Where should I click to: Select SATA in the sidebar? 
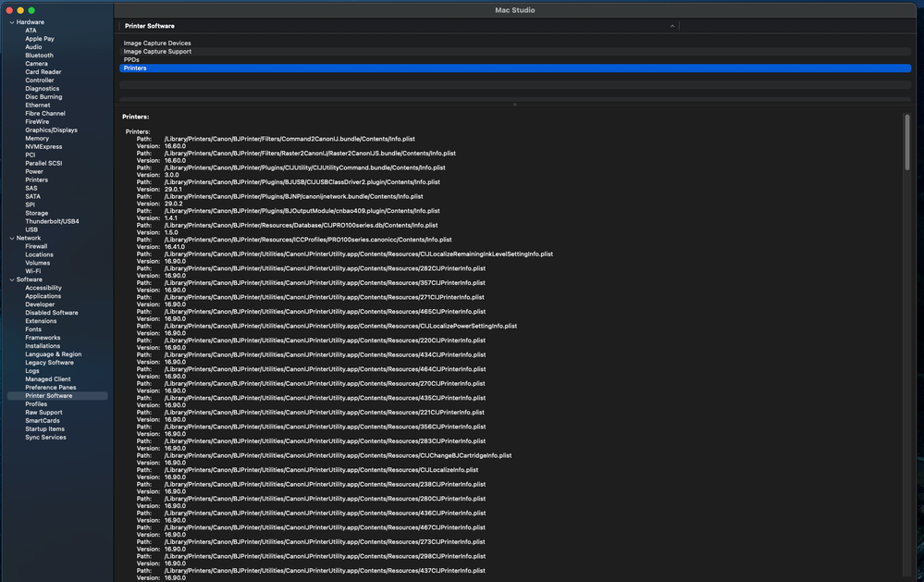click(x=33, y=196)
